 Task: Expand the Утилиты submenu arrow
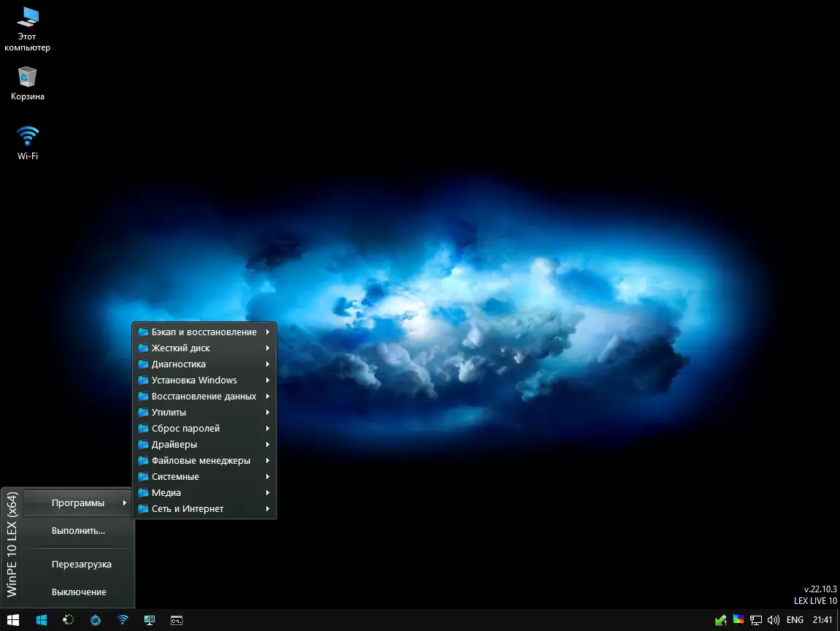click(x=267, y=412)
